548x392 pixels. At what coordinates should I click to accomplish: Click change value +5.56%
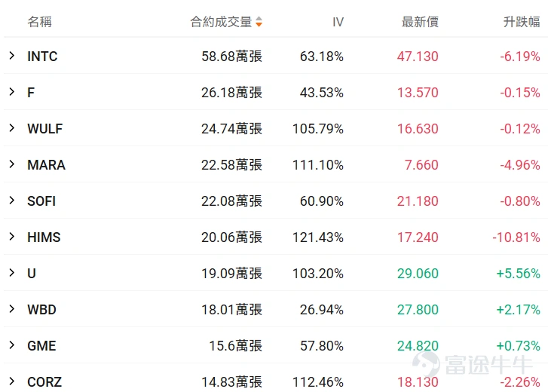519,273
